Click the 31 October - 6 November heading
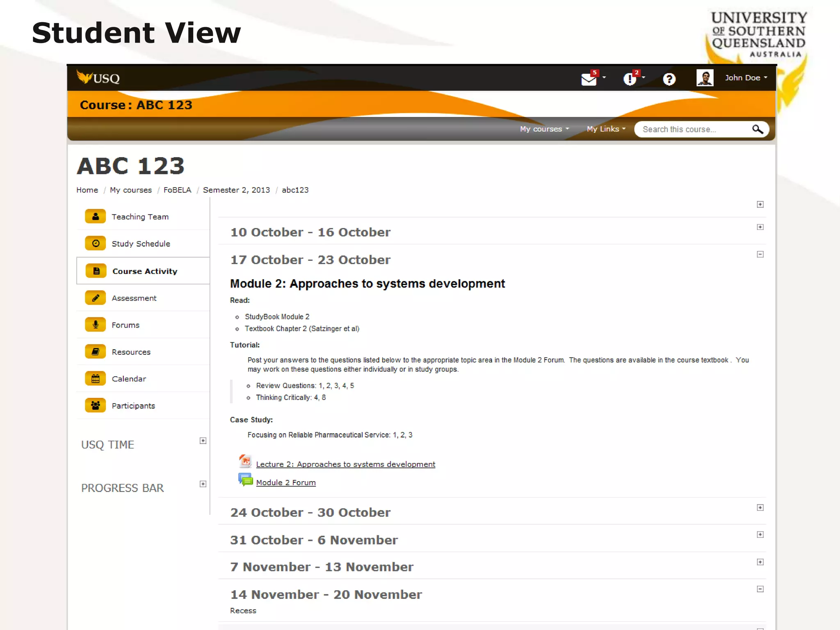The image size is (840, 630). pyautogui.click(x=314, y=540)
